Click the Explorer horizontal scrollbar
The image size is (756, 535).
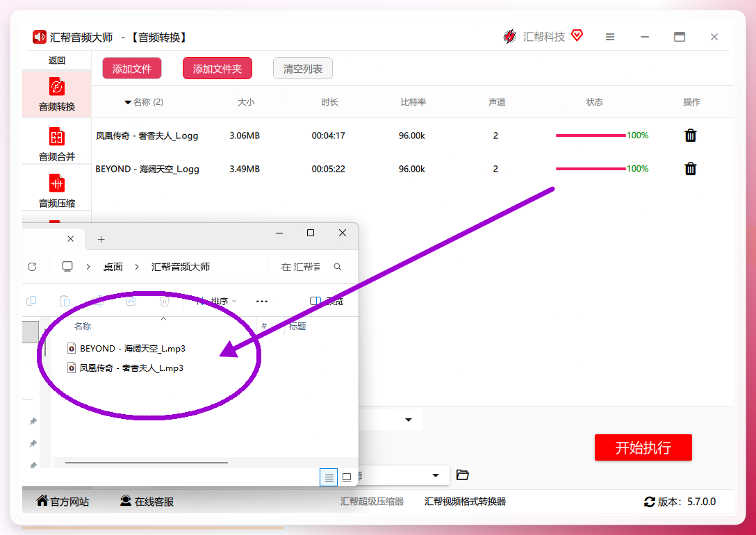(x=146, y=463)
